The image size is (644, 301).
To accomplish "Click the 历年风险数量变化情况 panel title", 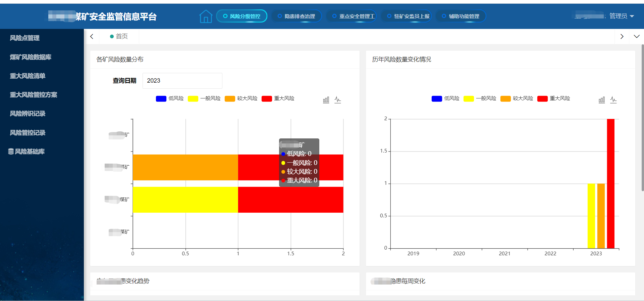I will point(401,59).
